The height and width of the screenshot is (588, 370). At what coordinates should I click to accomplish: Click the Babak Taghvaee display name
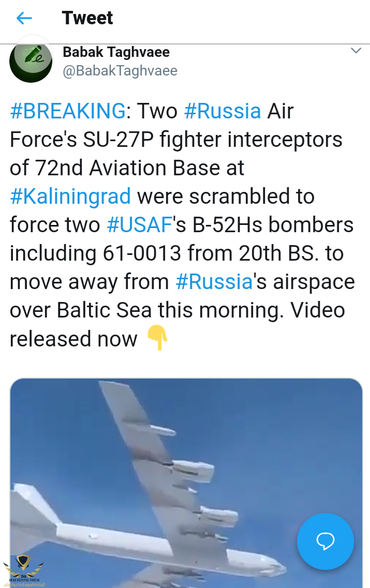pos(116,52)
